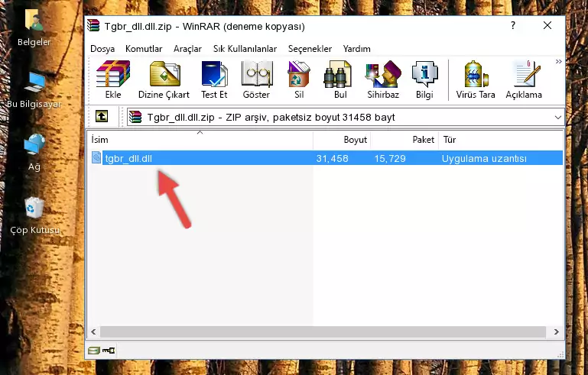Open Çöp Kutusu recycle bin icon
Image resolution: width=588 pixels, height=375 pixels.
pos(34,215)
